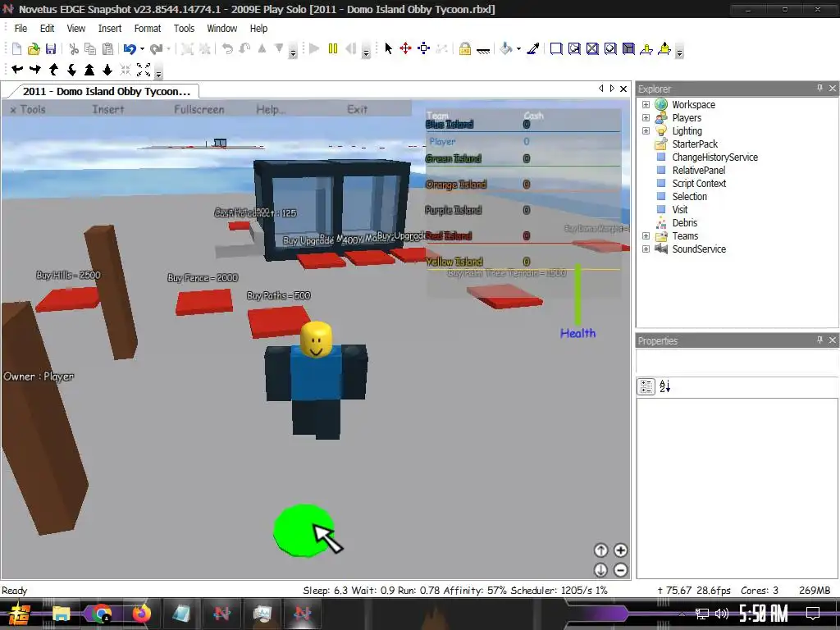This screenshot has width=840, height=630.
Task: Select the blue Resize tool
Action: 424,48
